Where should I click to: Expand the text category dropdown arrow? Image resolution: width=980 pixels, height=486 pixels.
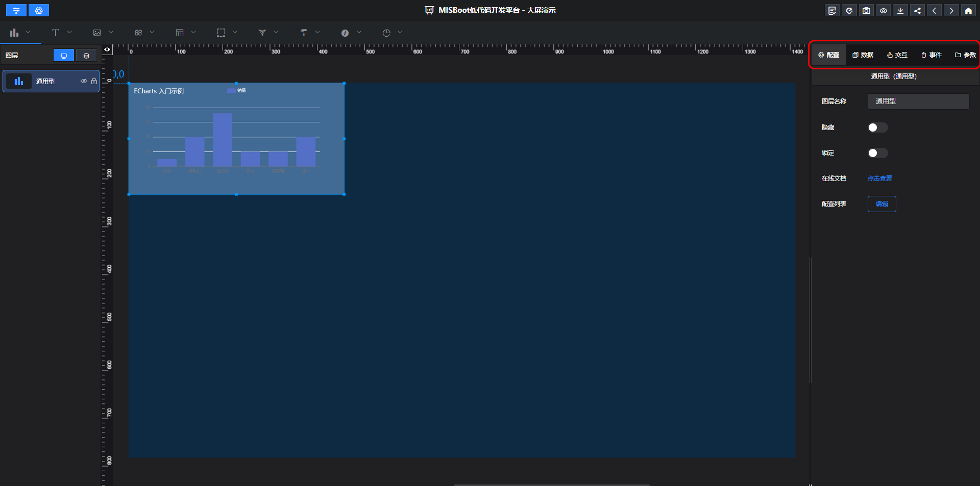pyautogui.click(x=69, y=32)
